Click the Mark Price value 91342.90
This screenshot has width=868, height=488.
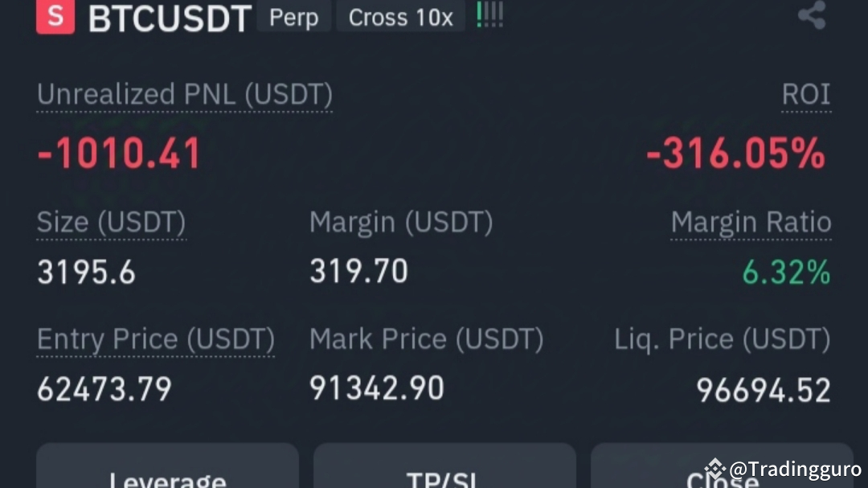376,388
